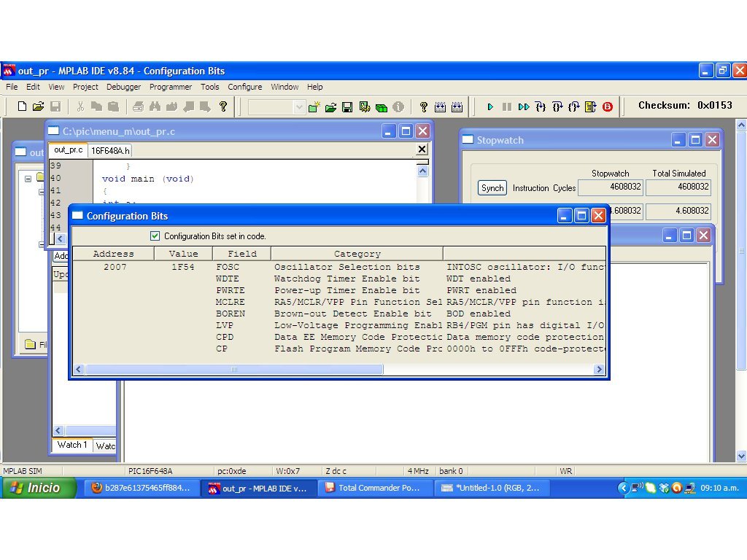Select the Watch 1 tab
Screen dimensions: 747x560
(72, 445)
